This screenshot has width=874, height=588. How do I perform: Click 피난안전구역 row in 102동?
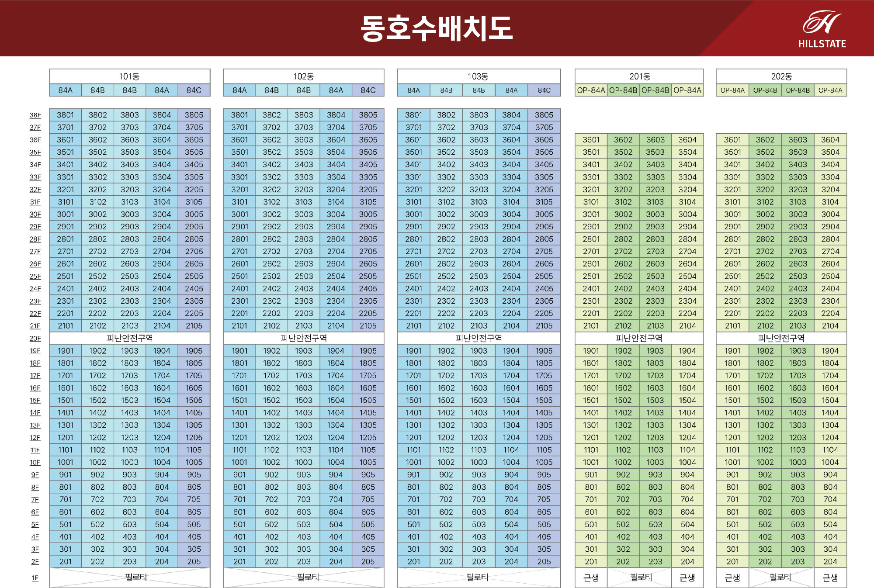point(303,338)
